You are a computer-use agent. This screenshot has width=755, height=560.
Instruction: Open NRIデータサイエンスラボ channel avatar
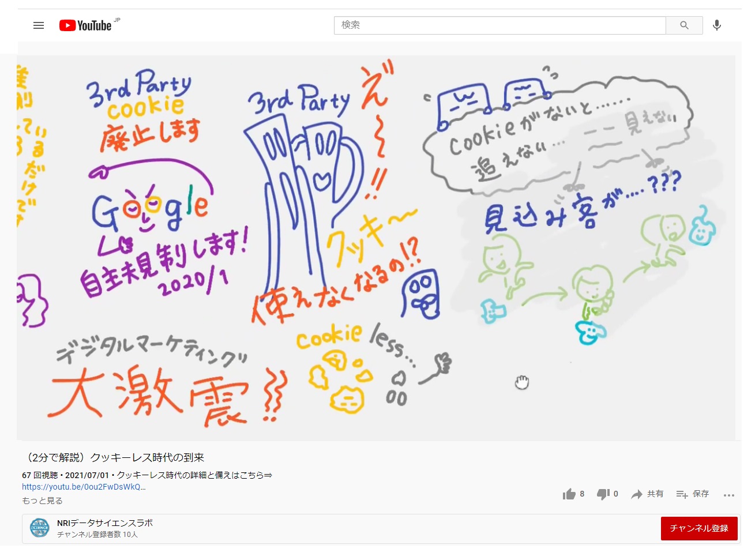click(40, 528)
